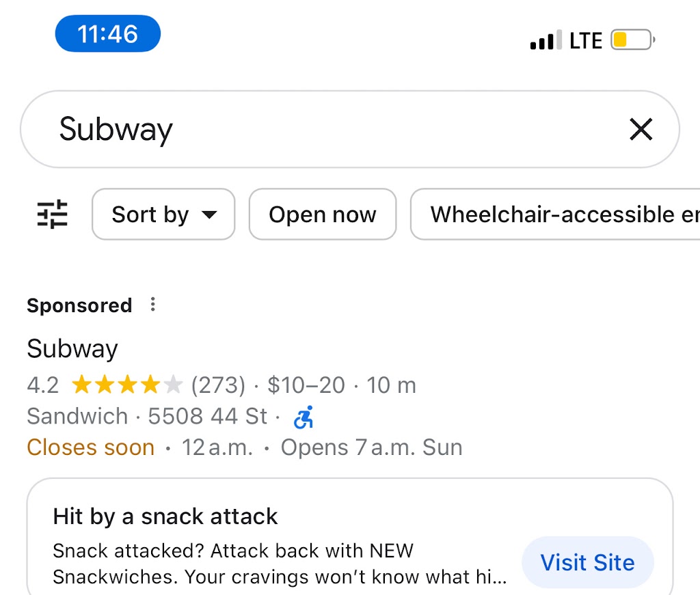Open the filters sliders icon
The height and width of the screenshot is (595, 700).
pos(52,215)
